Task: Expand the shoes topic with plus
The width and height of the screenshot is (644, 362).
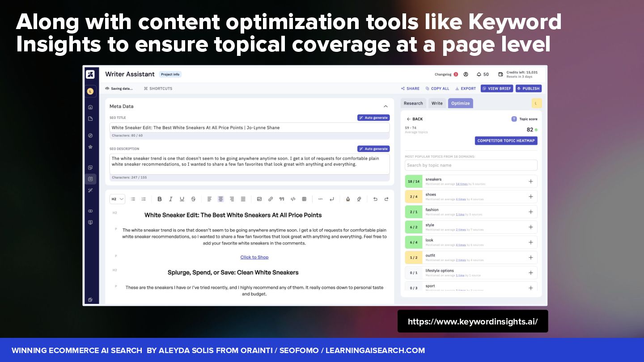Action: (x=531, y=197)
